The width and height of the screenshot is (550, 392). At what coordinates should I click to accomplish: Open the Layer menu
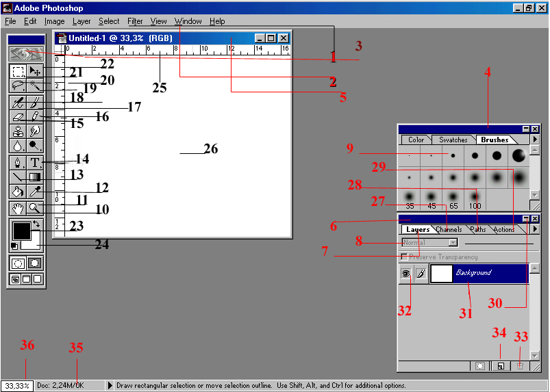[x=82, y=21]
